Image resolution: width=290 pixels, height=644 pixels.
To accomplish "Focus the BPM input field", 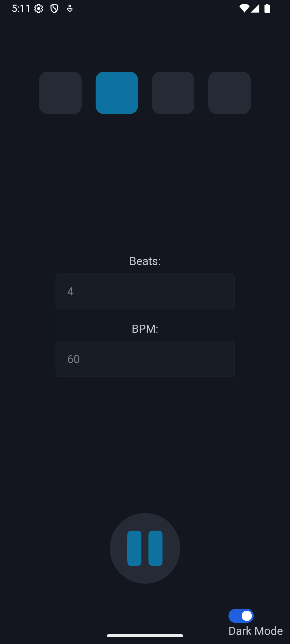I will coord(145,359).
